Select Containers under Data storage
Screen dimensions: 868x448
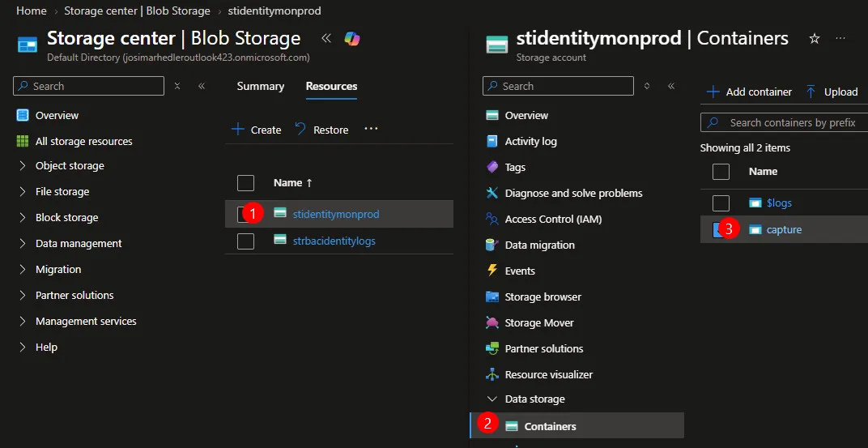pos(577,426)
